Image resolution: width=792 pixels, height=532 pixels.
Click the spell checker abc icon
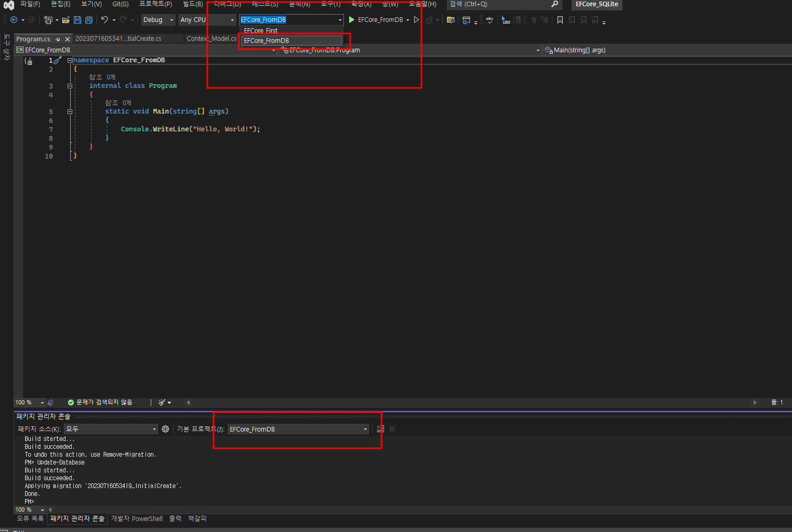[x=489, y=20]
